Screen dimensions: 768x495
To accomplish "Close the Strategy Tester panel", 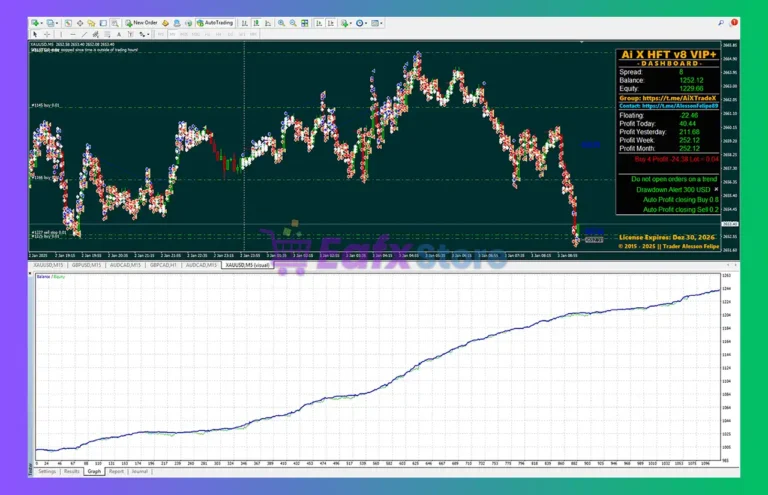I will click(x=30, y=274).
